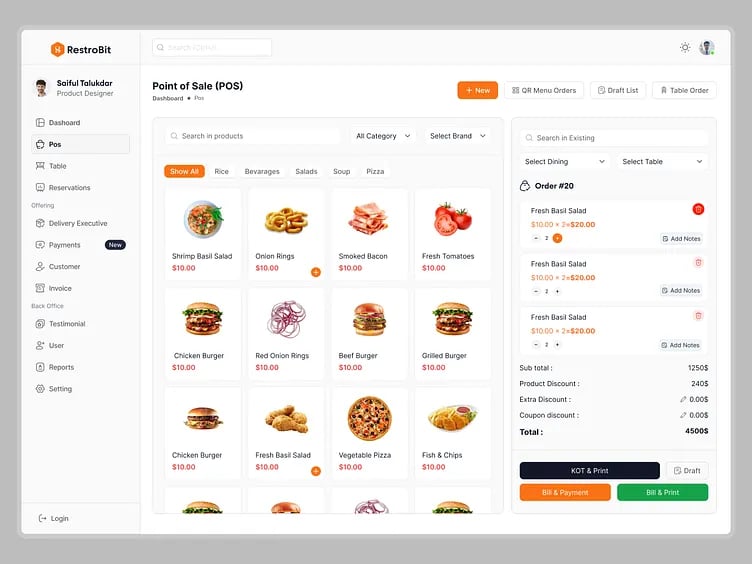Open Setting gear in the sidebar
Viewport: 752px width, 564px height.
pyautogui.click(x=54, y=389)
